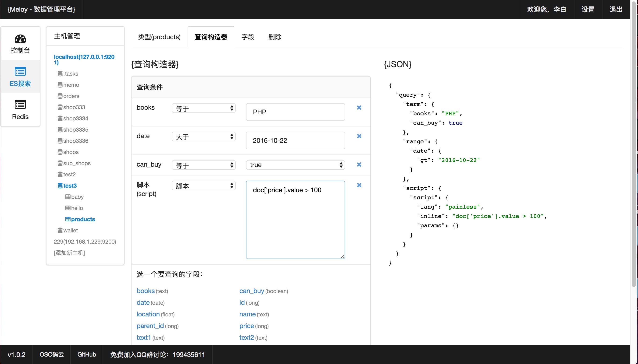The image size is (638, 364).
Task: Switch to the 类型(products) tab
Action: 159,37
